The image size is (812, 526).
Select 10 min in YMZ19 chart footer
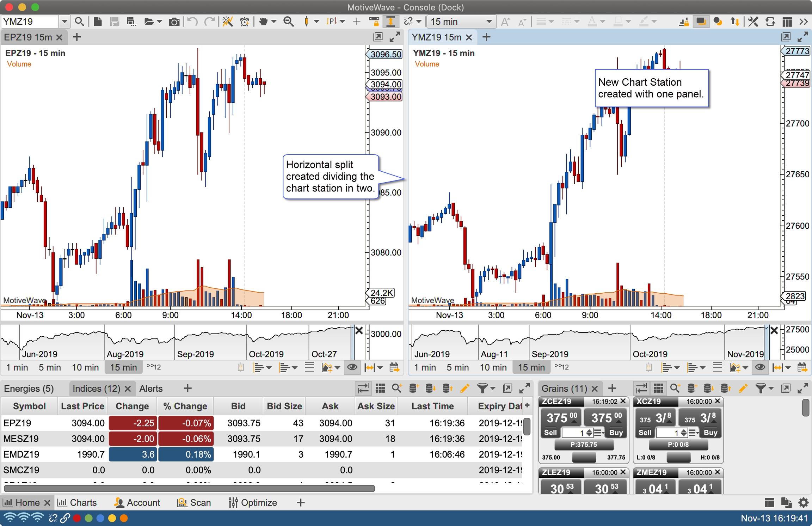click(x=493, y=367)
